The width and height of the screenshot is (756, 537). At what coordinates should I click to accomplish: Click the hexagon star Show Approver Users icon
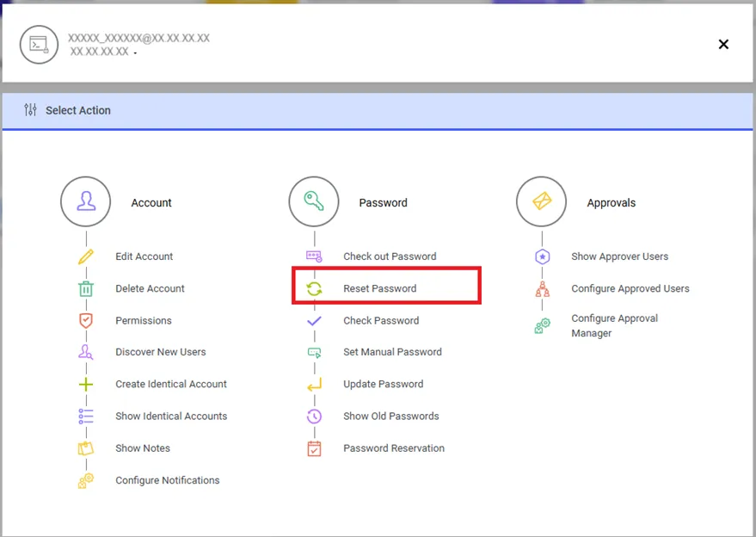tap(543, 256)
